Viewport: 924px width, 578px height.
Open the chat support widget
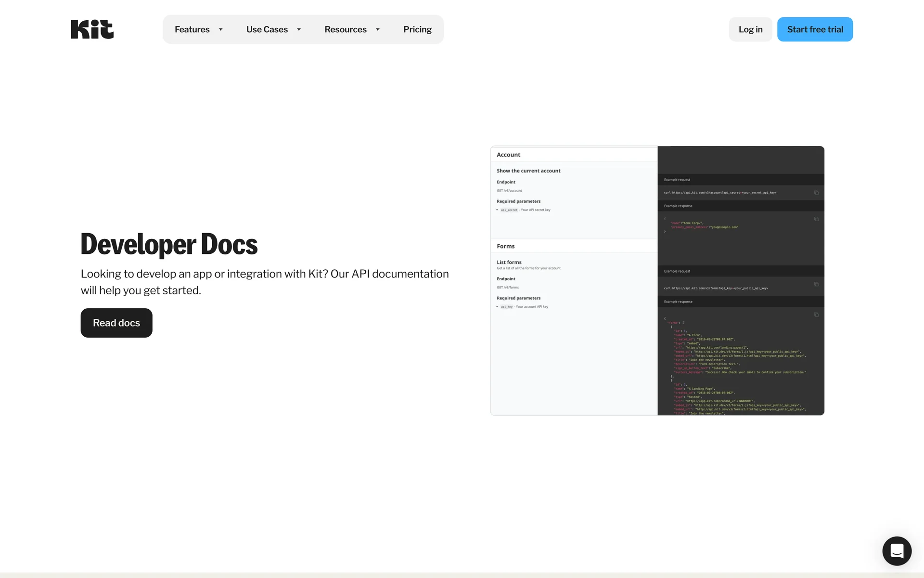click(897, 551)
